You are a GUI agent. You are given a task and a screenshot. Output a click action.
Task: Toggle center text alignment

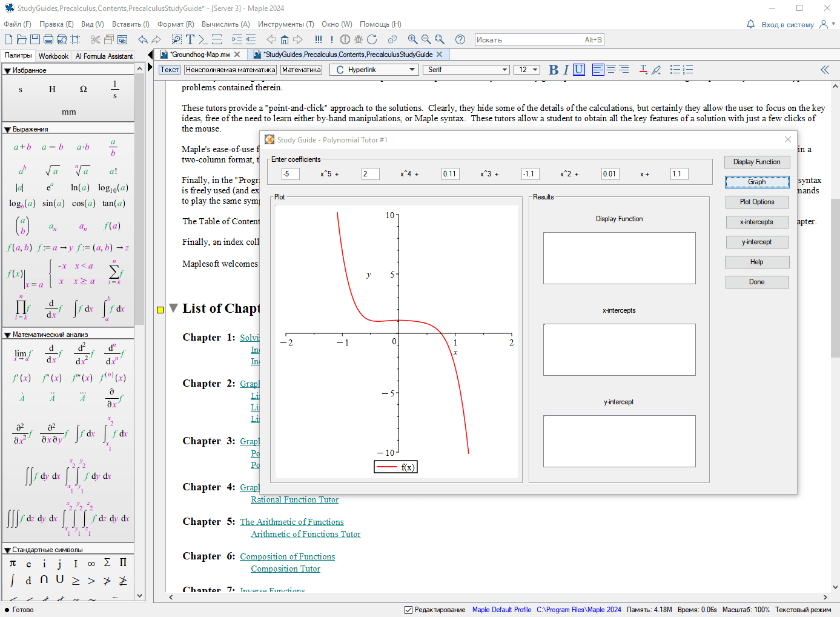click(611, 70)
